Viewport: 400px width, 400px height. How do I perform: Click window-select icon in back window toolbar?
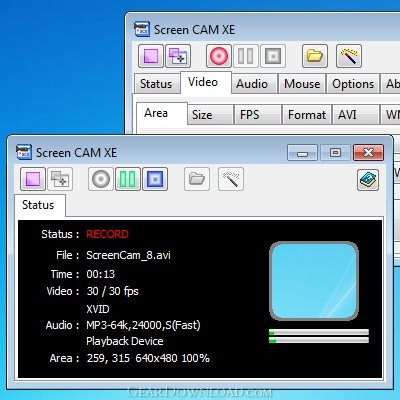pyautogui.click(x=178, y=56)
